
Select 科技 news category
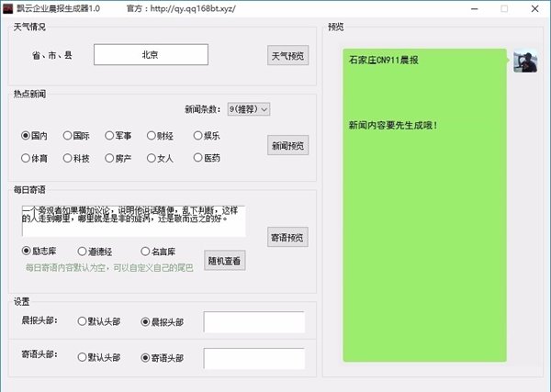76,158
